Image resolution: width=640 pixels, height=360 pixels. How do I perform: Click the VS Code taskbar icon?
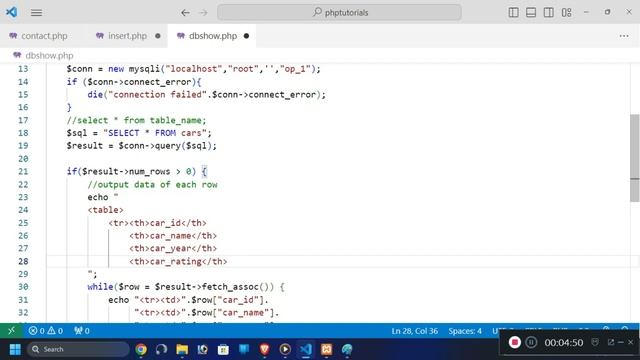[x=306, y=349]
